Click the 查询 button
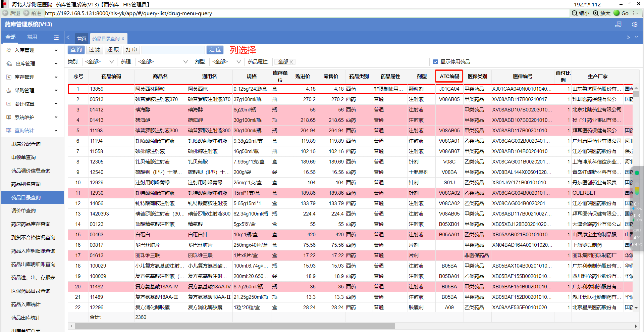The height and width of the screenshot is (332, 644). tap(76, 50)
